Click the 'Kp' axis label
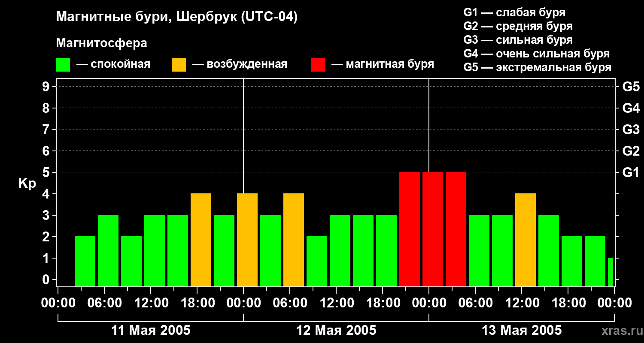644x343 pixels. (27, 184)
